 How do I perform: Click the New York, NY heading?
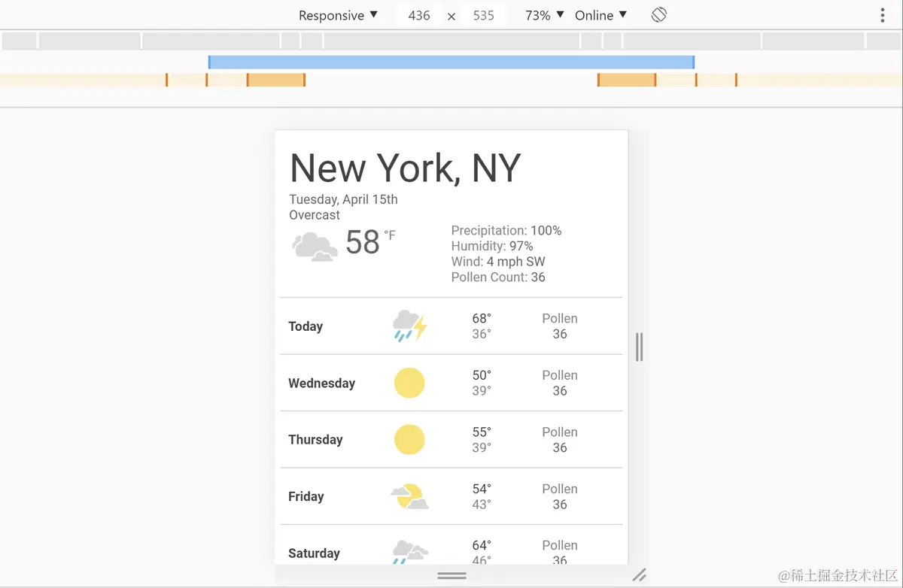pos(405,168)
